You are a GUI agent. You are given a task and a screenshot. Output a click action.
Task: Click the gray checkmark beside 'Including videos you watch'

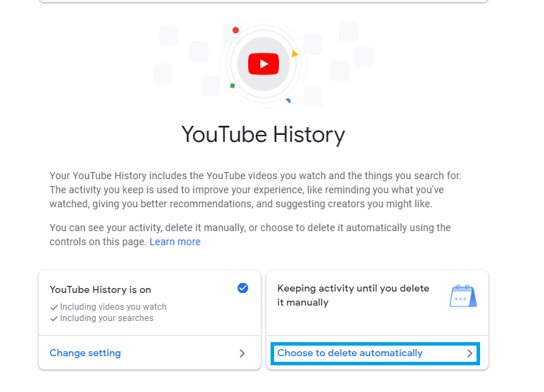pos(54,307)
